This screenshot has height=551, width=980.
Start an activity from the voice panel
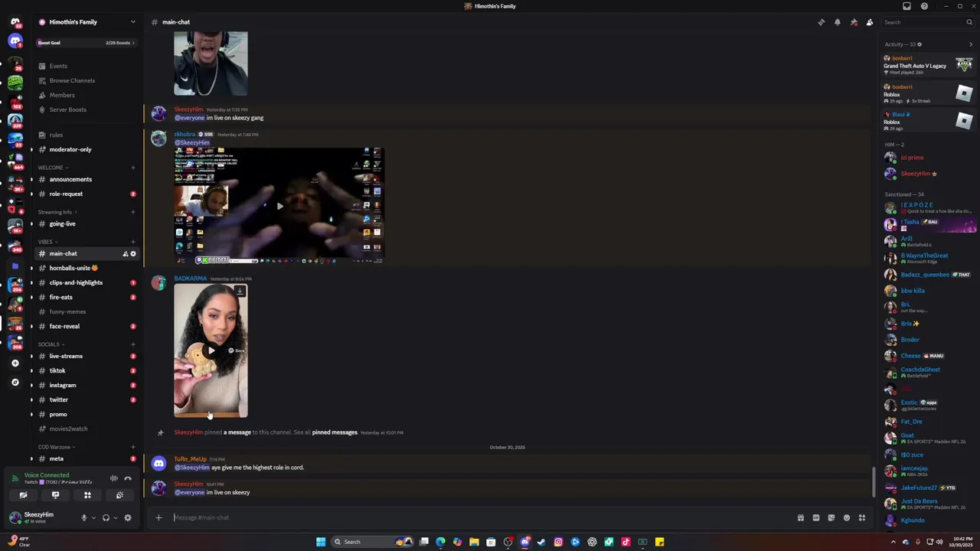(87, 495)
